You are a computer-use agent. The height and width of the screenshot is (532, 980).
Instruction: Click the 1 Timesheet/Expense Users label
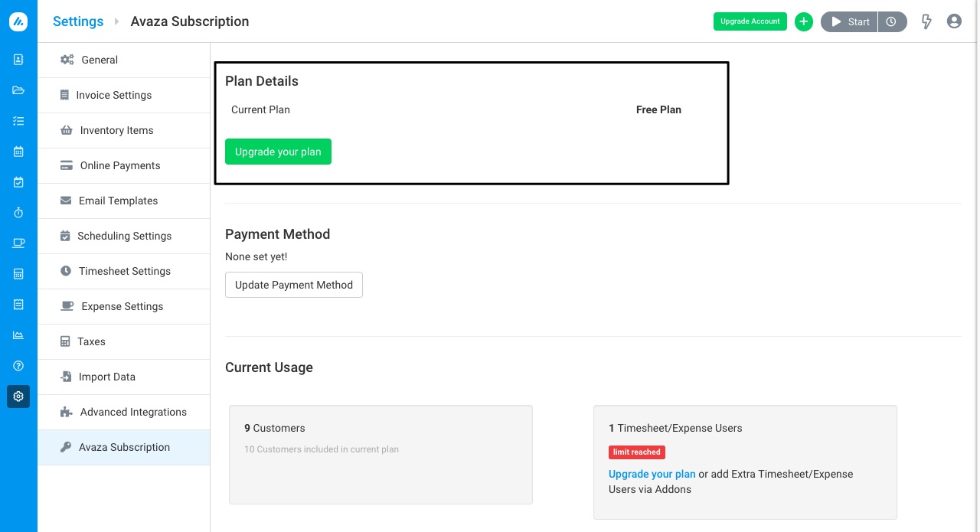click(675, 428)
